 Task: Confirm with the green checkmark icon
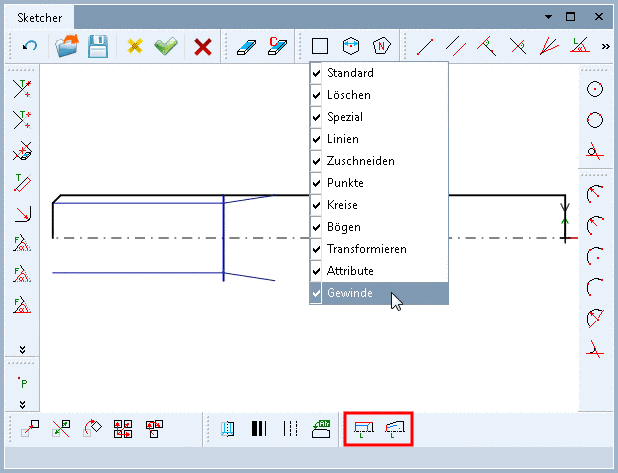tap(166, 46)
